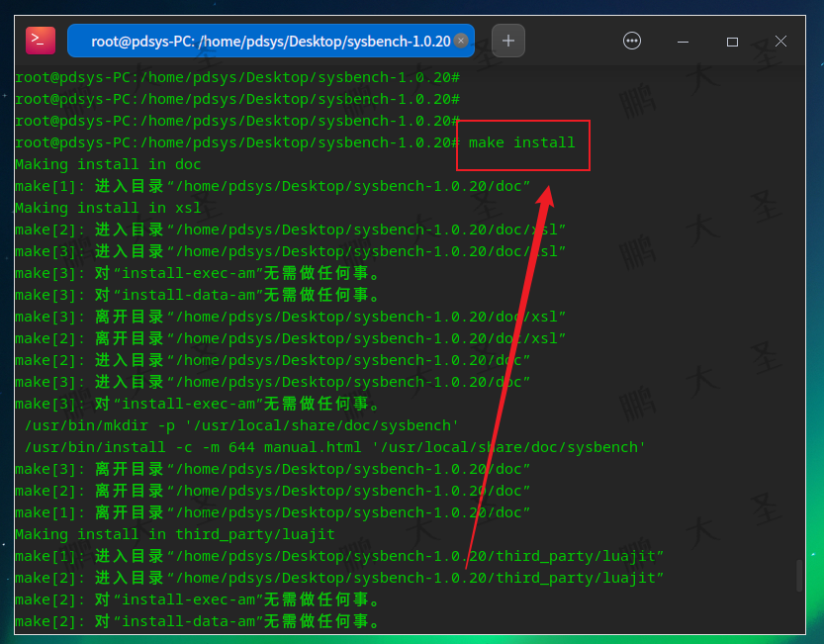Click the red terminal application icon

tap(39, 40)
